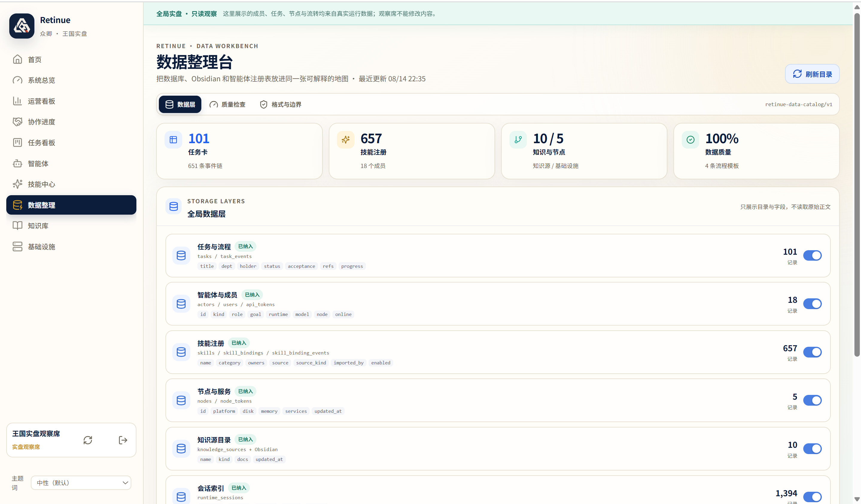
Task: Click 知识与节点 branch icon in stats card
Action: point(518,140)
